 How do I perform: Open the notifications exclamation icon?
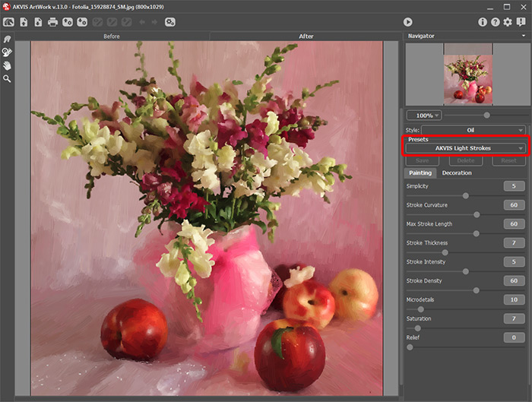(521, 22)
